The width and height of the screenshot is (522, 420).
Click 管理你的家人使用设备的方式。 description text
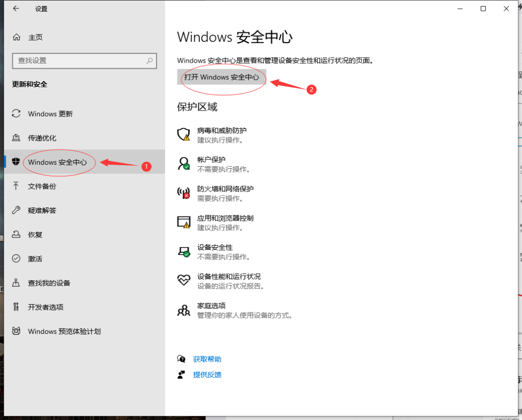pos(245,315)
